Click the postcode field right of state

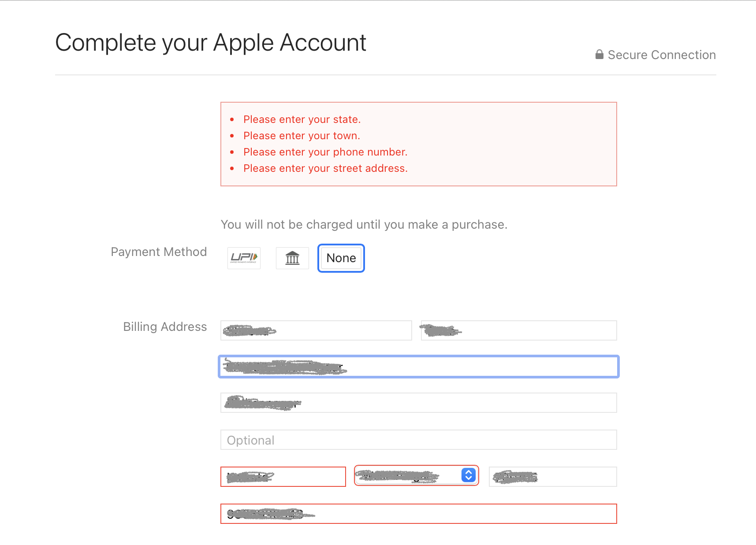(x=552, y=477)
